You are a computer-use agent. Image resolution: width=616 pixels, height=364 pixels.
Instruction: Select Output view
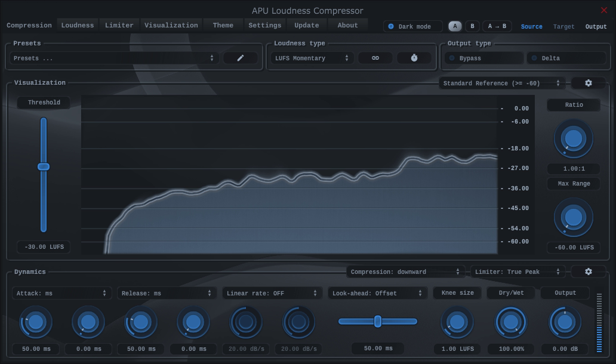[596, 26]
